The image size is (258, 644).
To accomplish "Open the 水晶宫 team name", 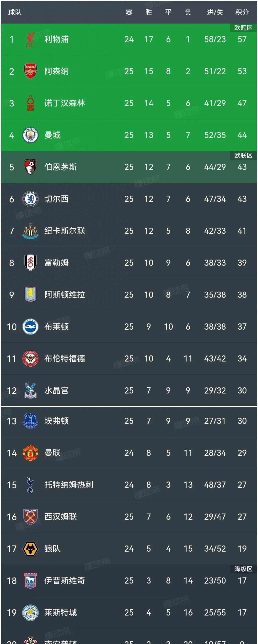I will [x=56, y=390].
